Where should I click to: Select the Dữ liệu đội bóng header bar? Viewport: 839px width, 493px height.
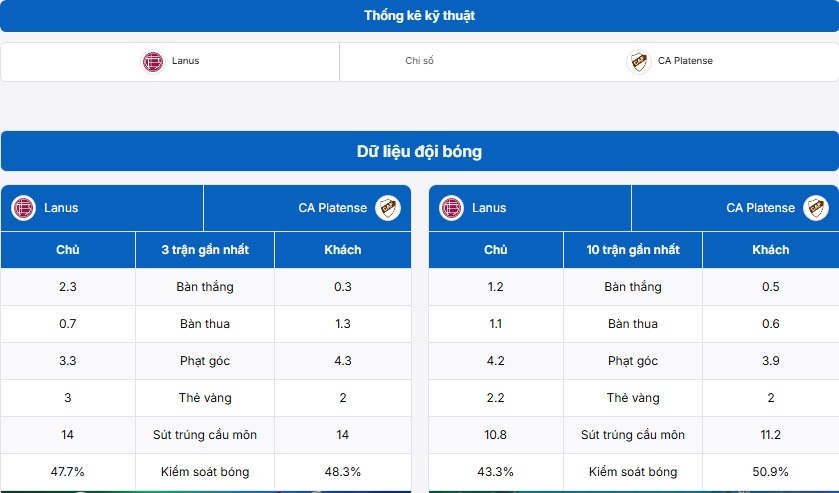(419, 152)
